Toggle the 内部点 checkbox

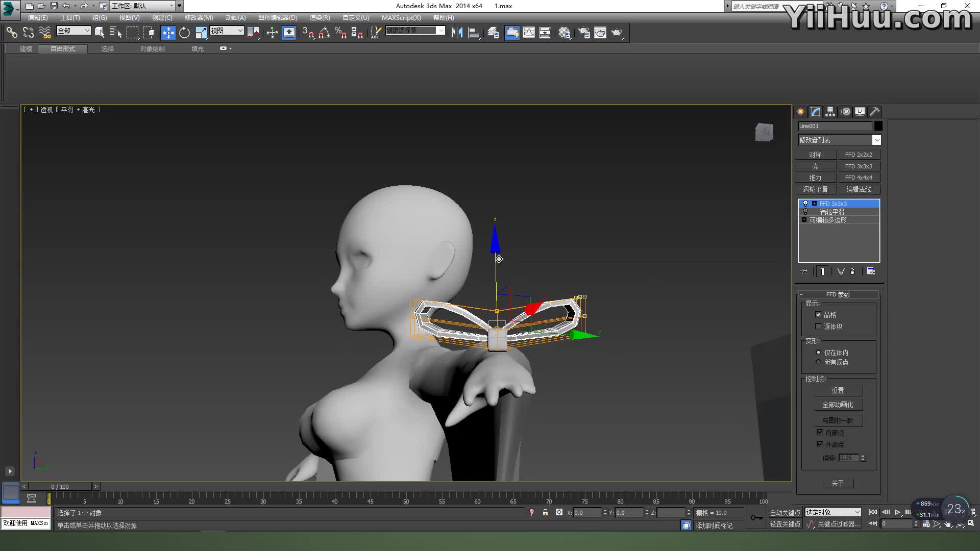(820, 433)
